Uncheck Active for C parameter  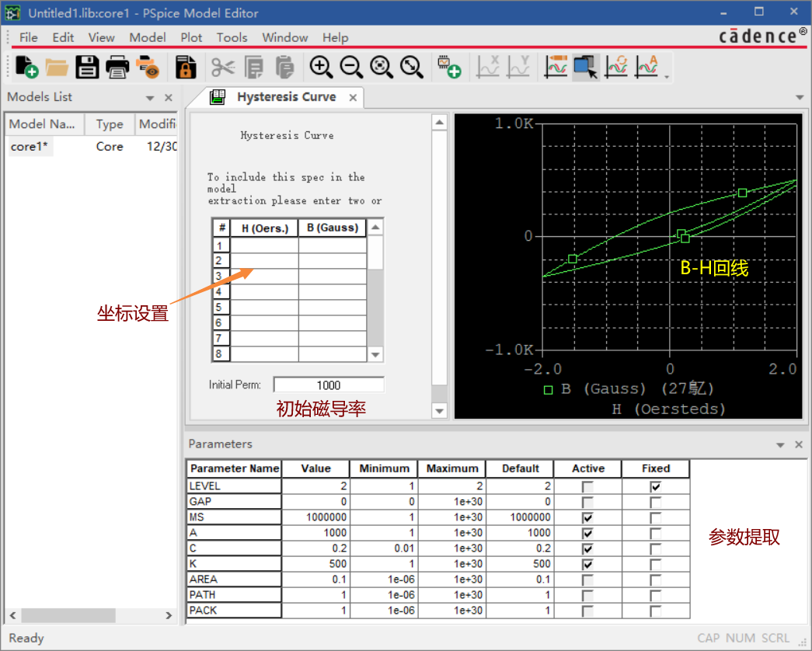pos(587,548)
